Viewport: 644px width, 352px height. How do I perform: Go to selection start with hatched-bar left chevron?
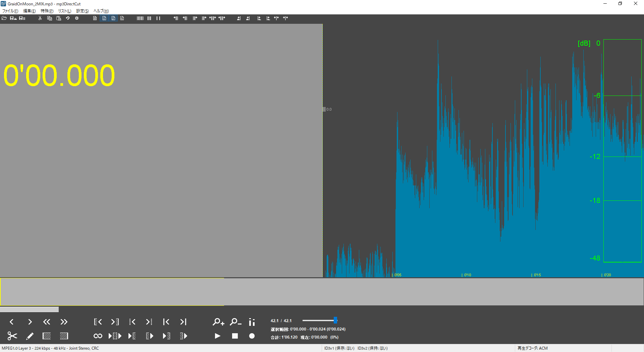tap(98, 322)
